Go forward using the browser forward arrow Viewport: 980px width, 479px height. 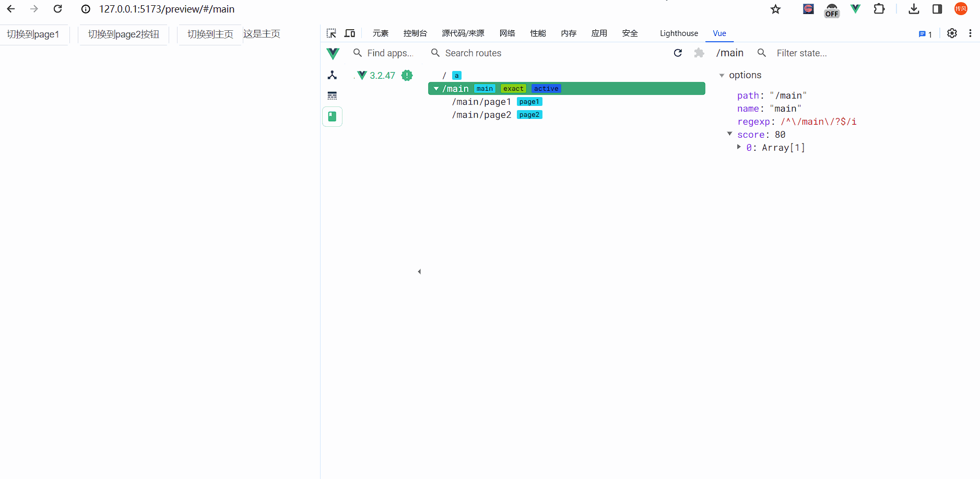pos(34,9)
